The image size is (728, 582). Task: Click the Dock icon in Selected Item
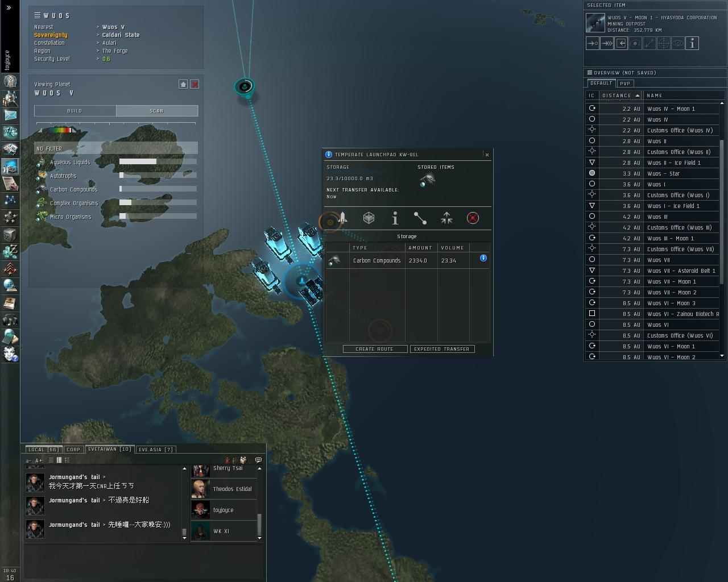(621, 43)
